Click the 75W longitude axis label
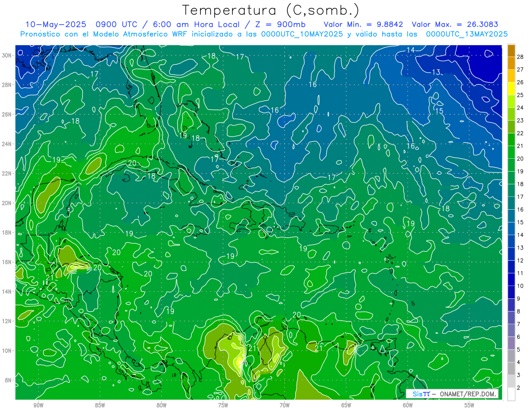 [x=223, y=405]
